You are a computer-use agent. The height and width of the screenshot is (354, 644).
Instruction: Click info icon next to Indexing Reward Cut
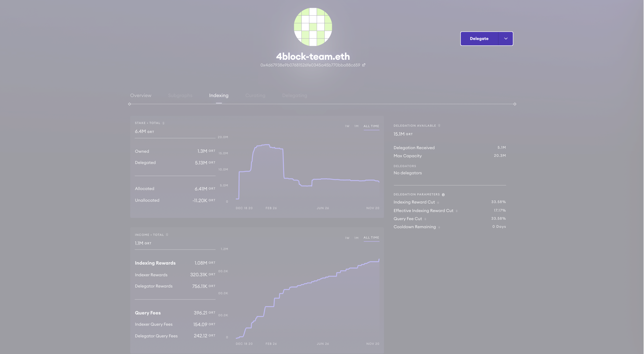coord(438,202)
